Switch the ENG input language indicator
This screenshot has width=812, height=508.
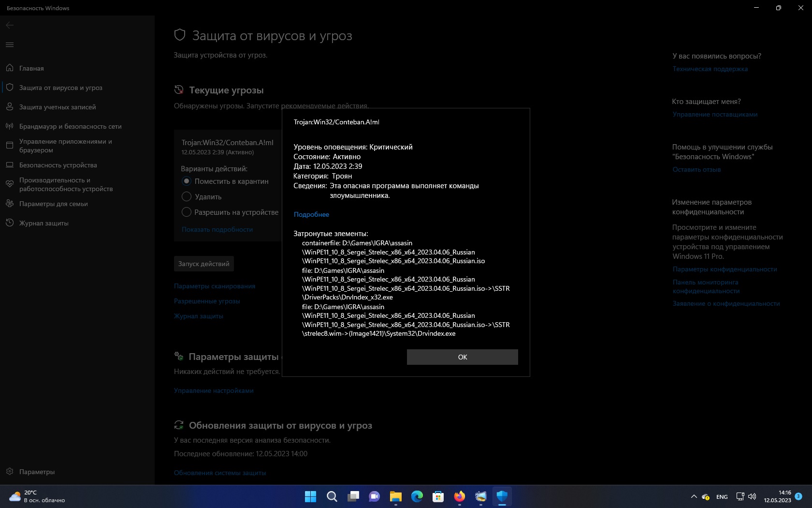[722, 497]
